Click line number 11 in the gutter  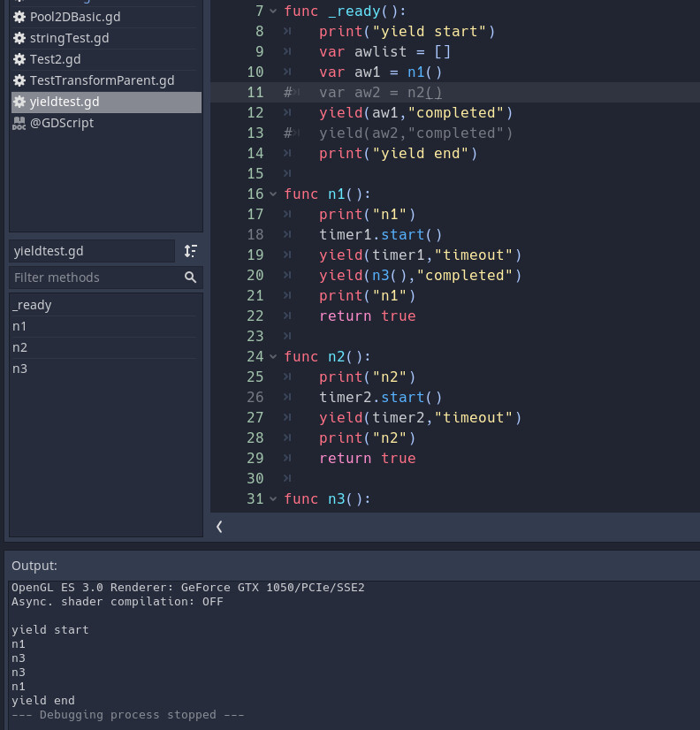(x=255, y=93)
